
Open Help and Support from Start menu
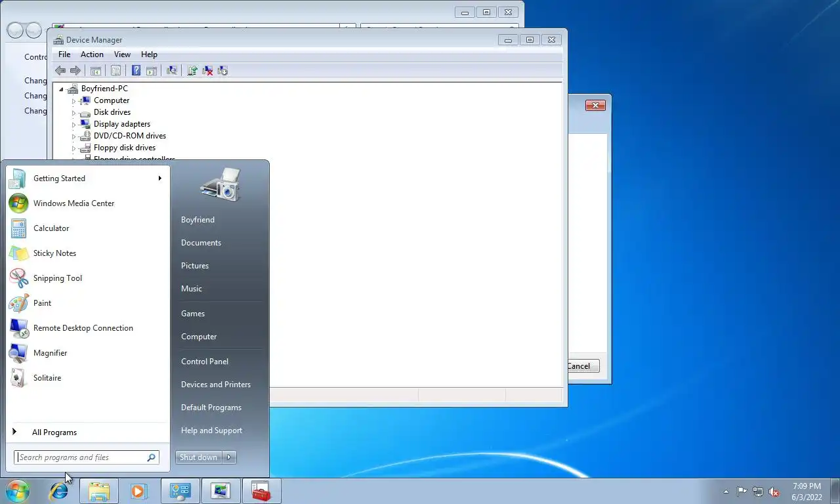pos(211,430)
